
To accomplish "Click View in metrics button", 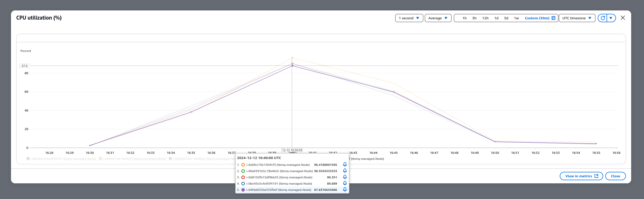I will 581,176.
